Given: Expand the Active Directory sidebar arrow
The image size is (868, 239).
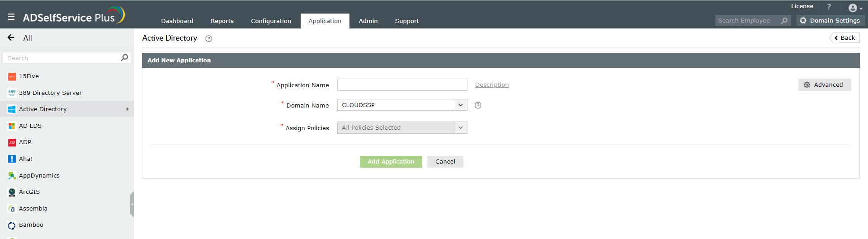Looking at the screenshot, I should [x=127, y=109].
